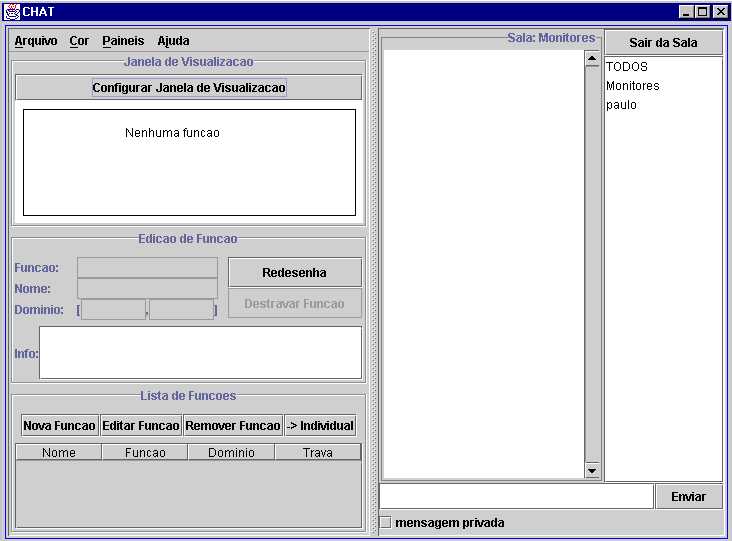Click Configurar Janela de Visualizacao button

(189, 88)
